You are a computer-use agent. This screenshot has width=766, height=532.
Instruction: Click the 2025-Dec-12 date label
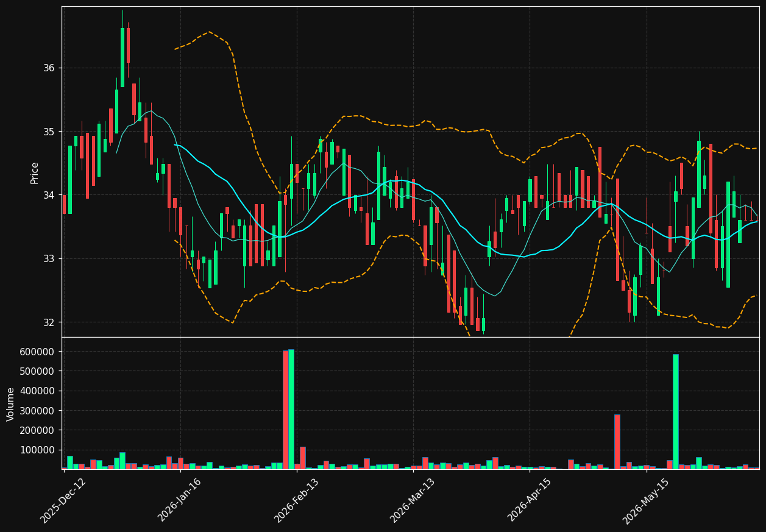(x=63, y=500)
